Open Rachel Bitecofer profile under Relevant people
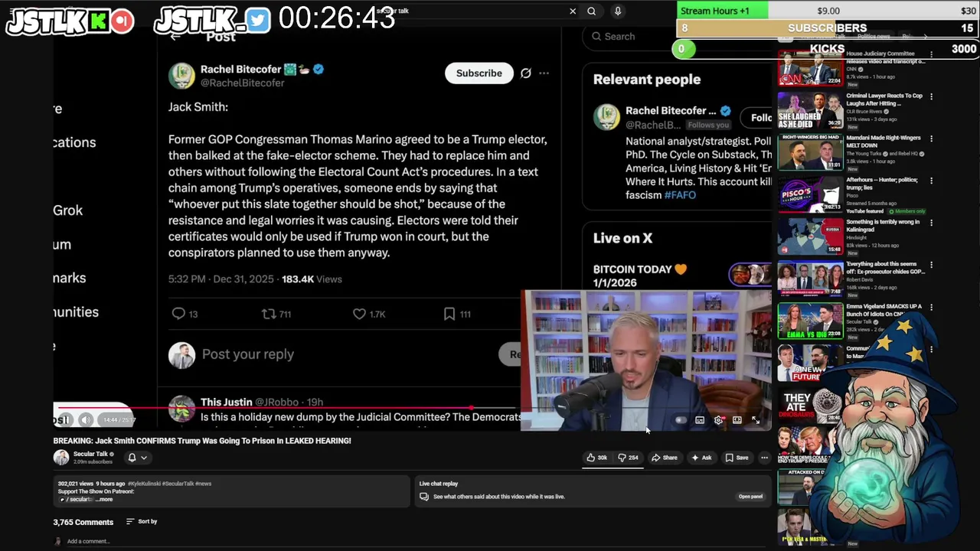The width and height of the screenshot is (980, 551). 671,111
